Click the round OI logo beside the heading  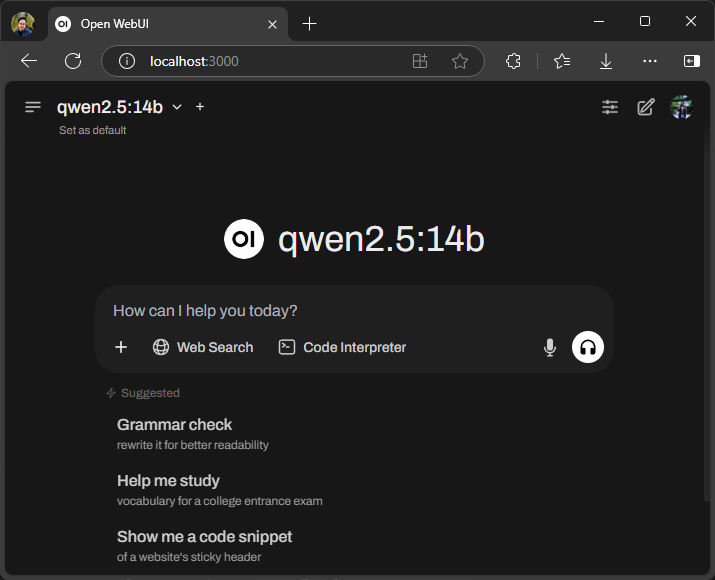click(x=244, y=239)
